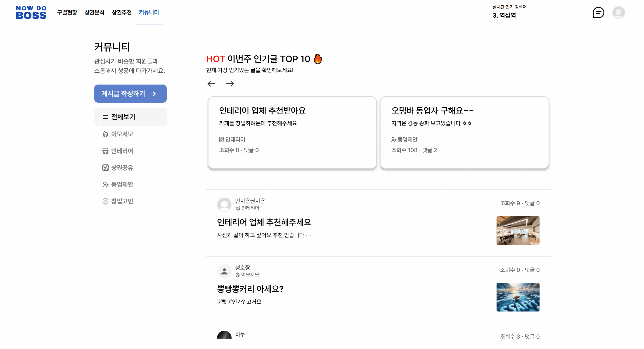The image size is (644, 349).
Task: Click the cafe interior photo thumbnail
Action: pyautogui.click(x=518, y=230)
